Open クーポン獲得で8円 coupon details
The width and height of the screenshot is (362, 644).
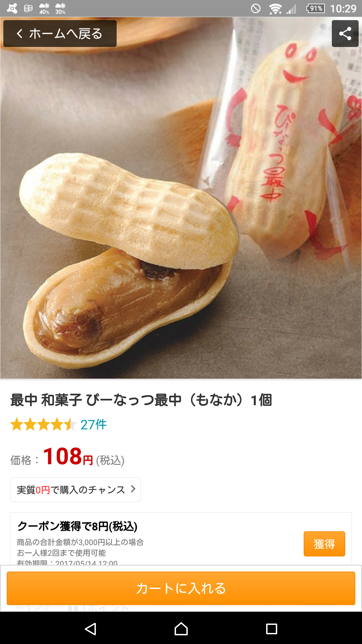[x=77, y=526]
